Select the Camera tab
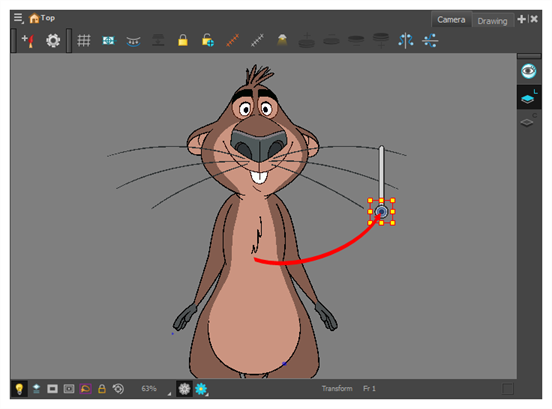552x409 pixels. click(451, 20)
